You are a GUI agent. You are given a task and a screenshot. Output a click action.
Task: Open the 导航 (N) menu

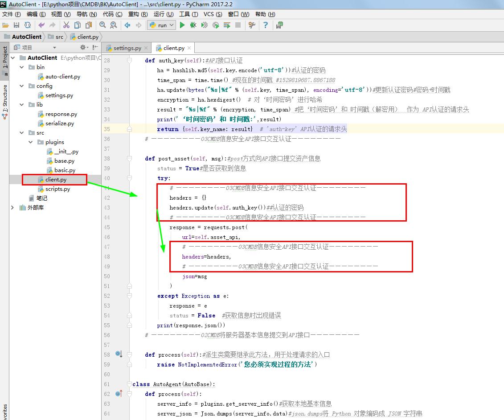(86, 14)
